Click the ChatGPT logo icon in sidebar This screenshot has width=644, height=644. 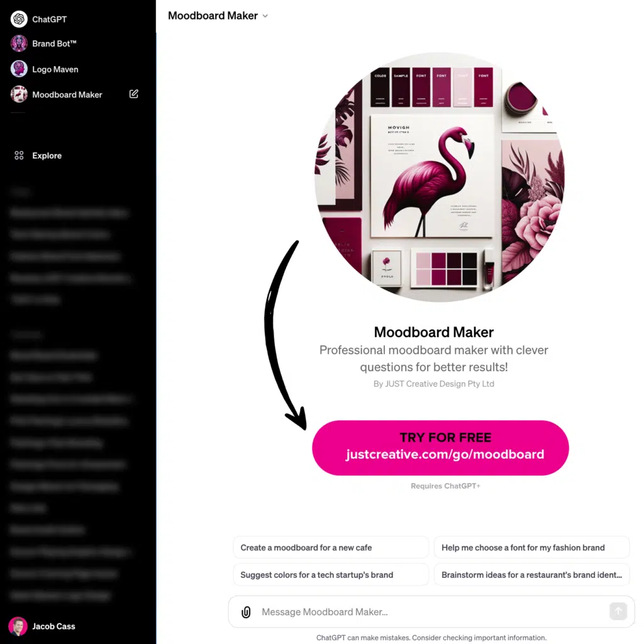point(19,19)
